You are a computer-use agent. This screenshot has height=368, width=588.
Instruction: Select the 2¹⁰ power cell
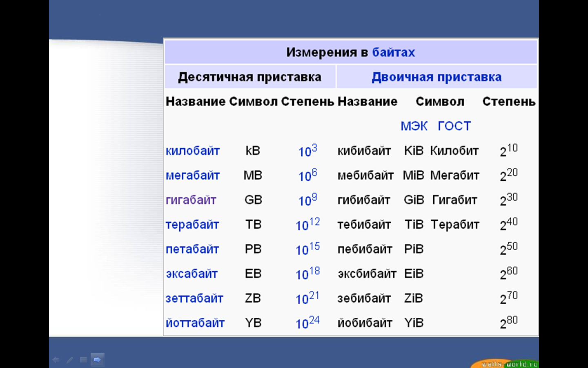point(509,151)
